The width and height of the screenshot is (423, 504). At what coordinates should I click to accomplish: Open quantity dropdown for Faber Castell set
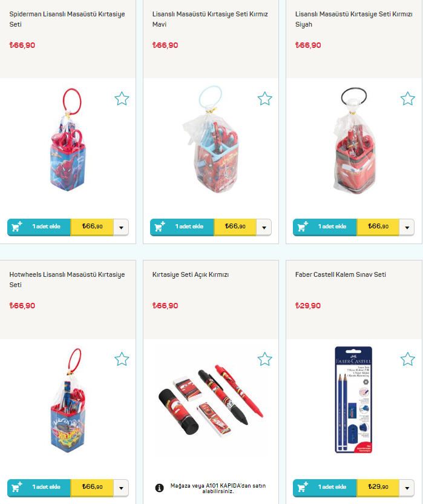click(x=407, y=488)
